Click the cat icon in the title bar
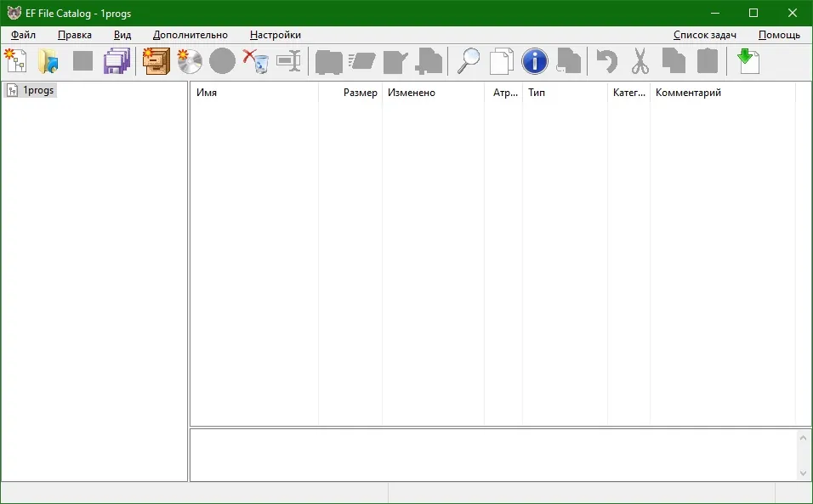The image size is (813, 504). pos(14,13)
